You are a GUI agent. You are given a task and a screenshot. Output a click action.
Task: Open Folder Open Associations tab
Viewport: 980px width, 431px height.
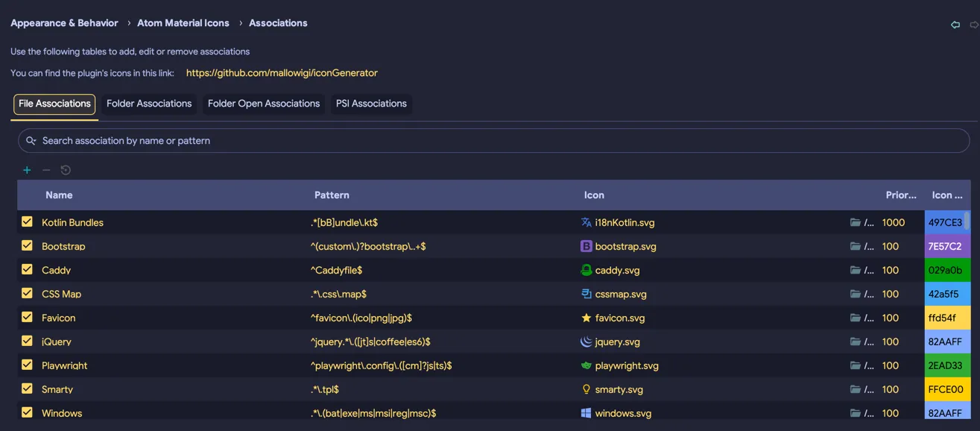pyautogui.click(x=264, y=104)
